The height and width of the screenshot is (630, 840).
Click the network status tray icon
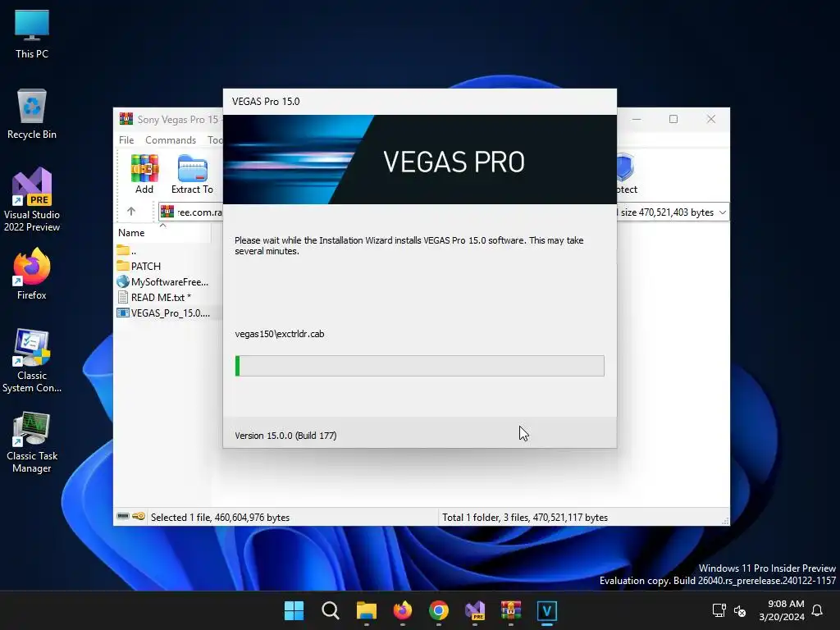[x=719, y=610]
